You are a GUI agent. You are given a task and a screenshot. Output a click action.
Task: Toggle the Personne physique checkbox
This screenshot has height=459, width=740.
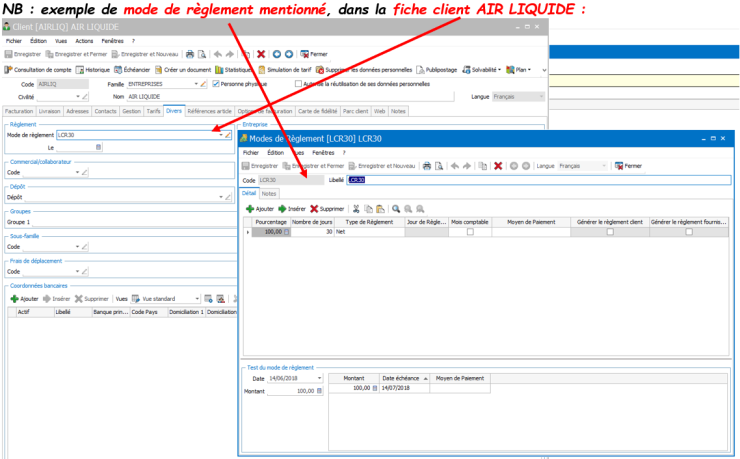(x=216, y=84)
